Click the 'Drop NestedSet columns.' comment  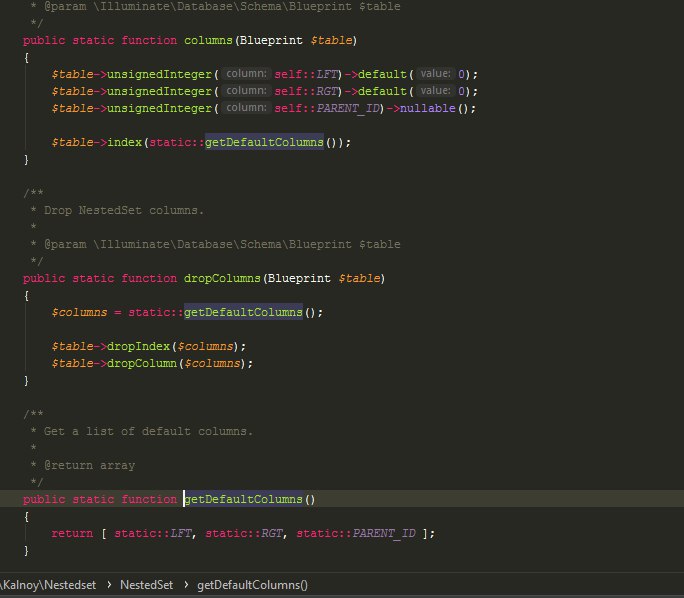(124, 210)
